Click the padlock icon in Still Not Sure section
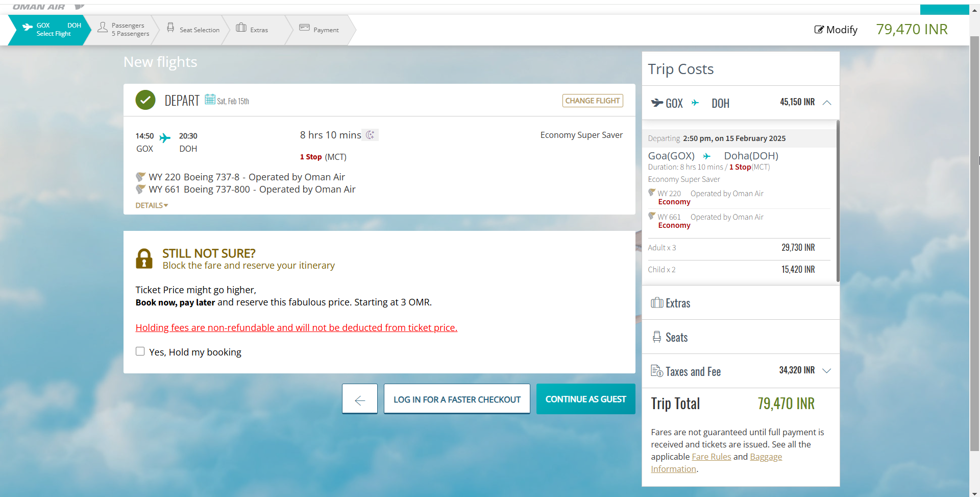Image resolution: width=980 pixels, height=497 pixels. coord(144,258)
